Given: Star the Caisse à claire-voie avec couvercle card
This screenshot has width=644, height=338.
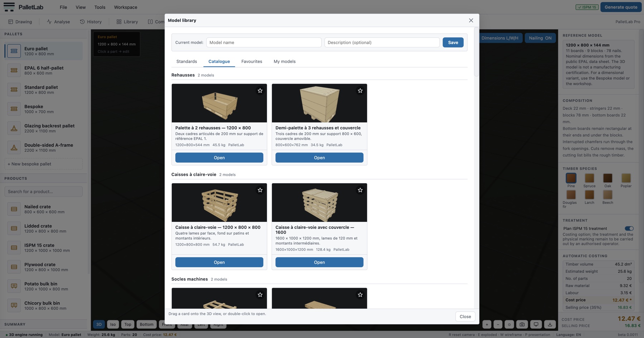Looking at the screenshot, I should (360, 190).
